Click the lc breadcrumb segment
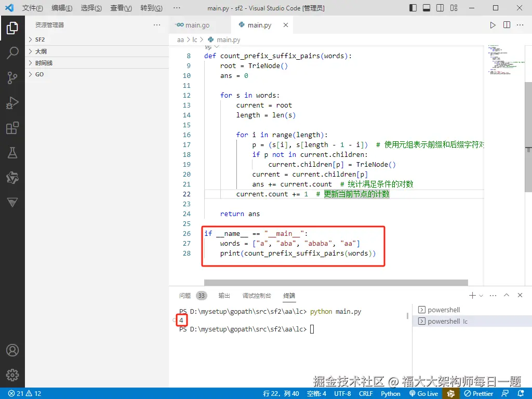 pos(195,39)
